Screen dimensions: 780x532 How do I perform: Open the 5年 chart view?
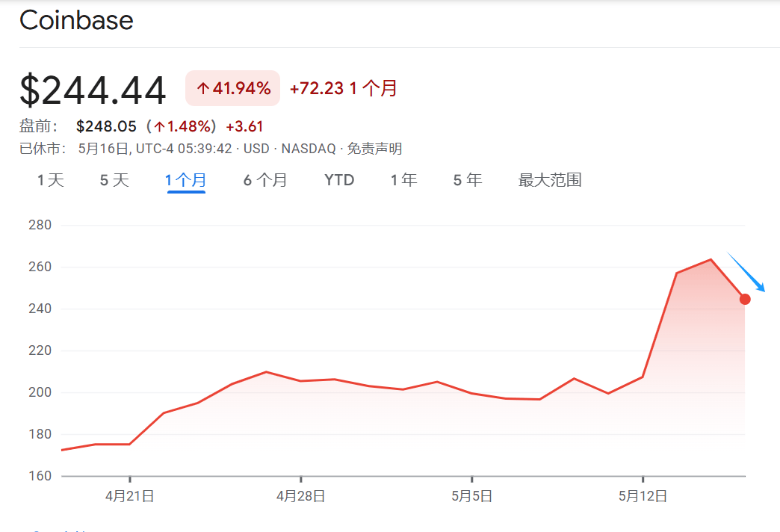pyautogui.click(x=467, y=180)
